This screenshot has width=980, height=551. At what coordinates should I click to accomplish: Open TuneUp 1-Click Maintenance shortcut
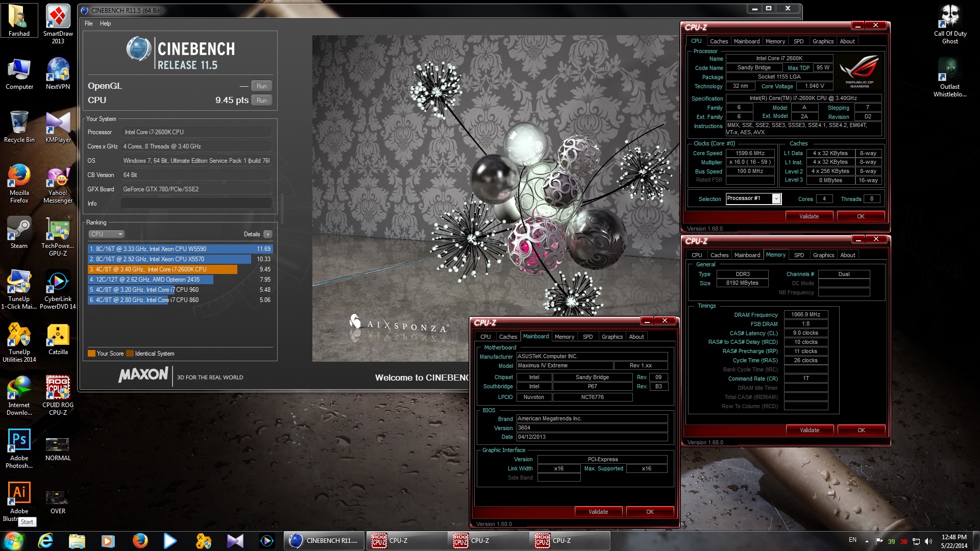tap(19, 289)
